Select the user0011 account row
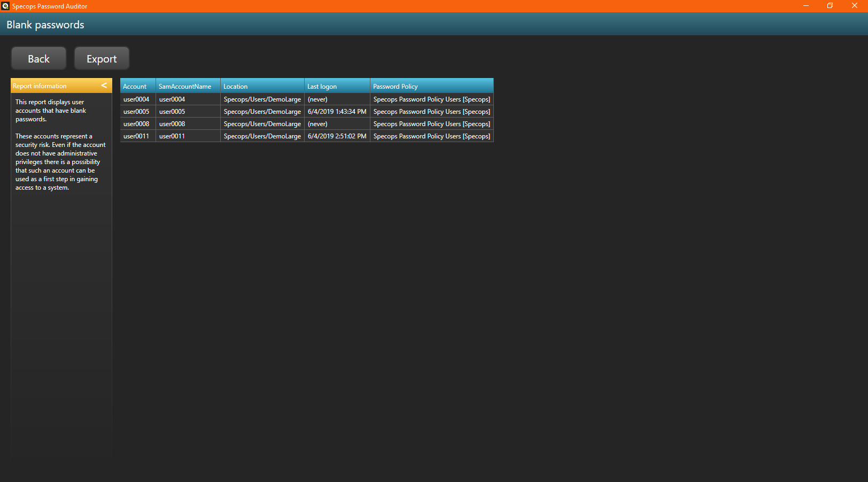 click(x=136, y=136)
